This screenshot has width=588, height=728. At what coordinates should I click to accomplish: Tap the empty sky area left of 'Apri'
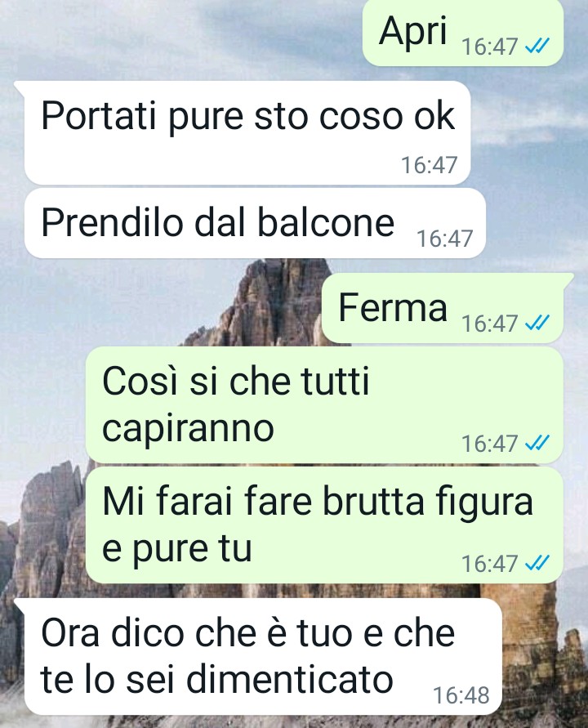pyautogui.click(x=181, y=37)
